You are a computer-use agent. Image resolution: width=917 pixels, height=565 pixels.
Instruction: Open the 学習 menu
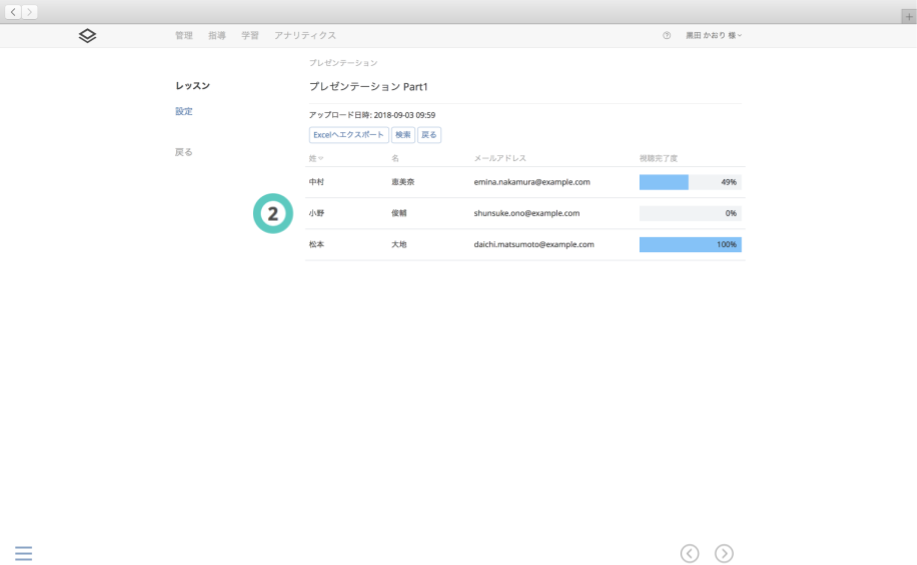[x=250, y=35]
